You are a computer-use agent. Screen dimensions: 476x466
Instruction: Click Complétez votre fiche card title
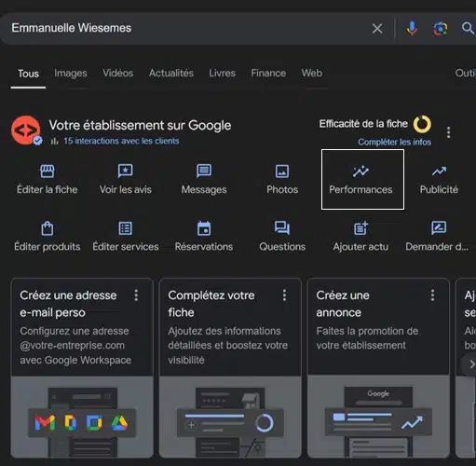click(x=211, y=304)
